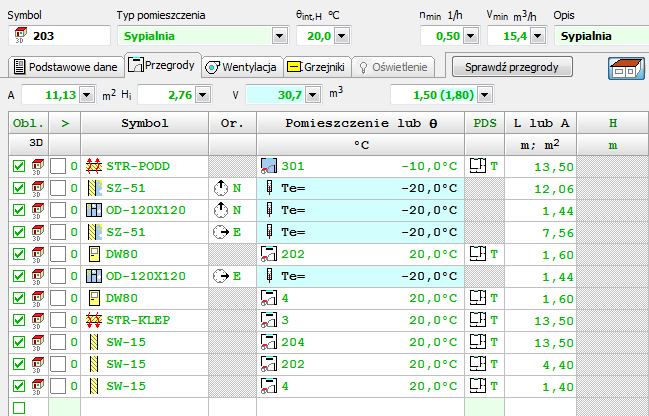Click the adjacent room icon next to 3
The width and height of the screenshot is (649, 416).
point(269,320)
